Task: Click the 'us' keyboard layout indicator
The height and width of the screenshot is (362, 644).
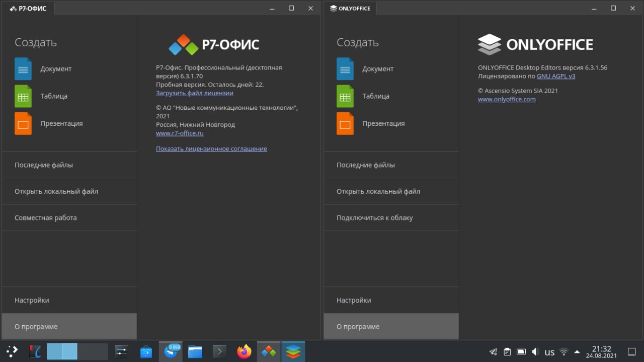Action: tap(549, 352)
